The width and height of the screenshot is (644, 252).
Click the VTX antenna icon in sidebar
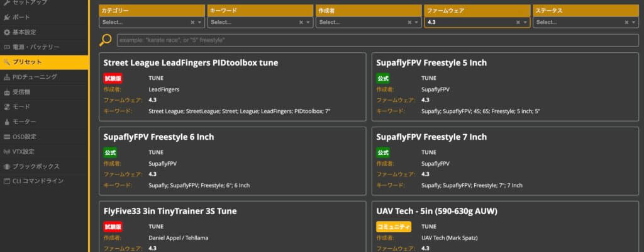click(x=6, y=152)
